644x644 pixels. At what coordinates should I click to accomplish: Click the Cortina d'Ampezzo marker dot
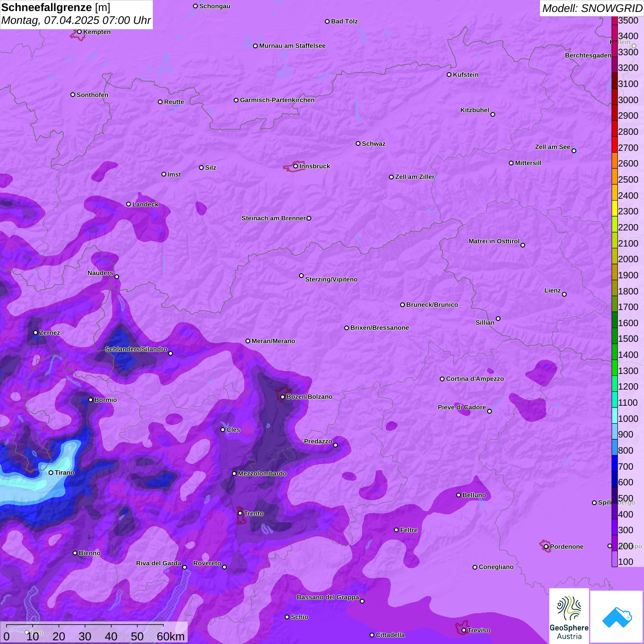pyautogui.click(x=443, y=379)
